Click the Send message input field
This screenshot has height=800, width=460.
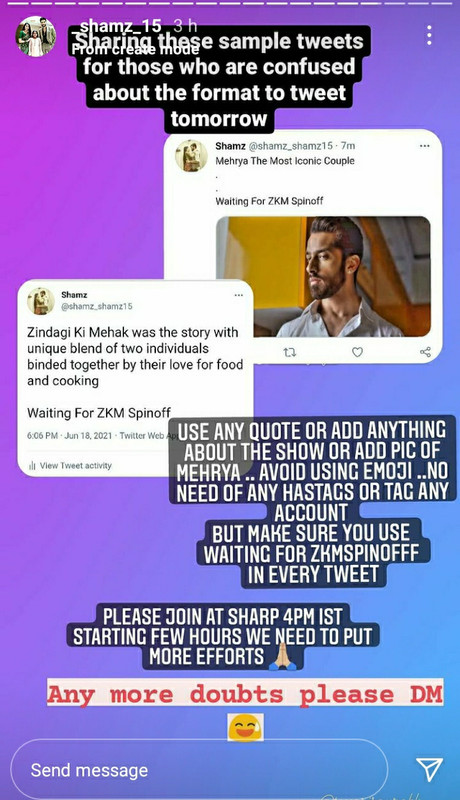click(x=199, y=769)
